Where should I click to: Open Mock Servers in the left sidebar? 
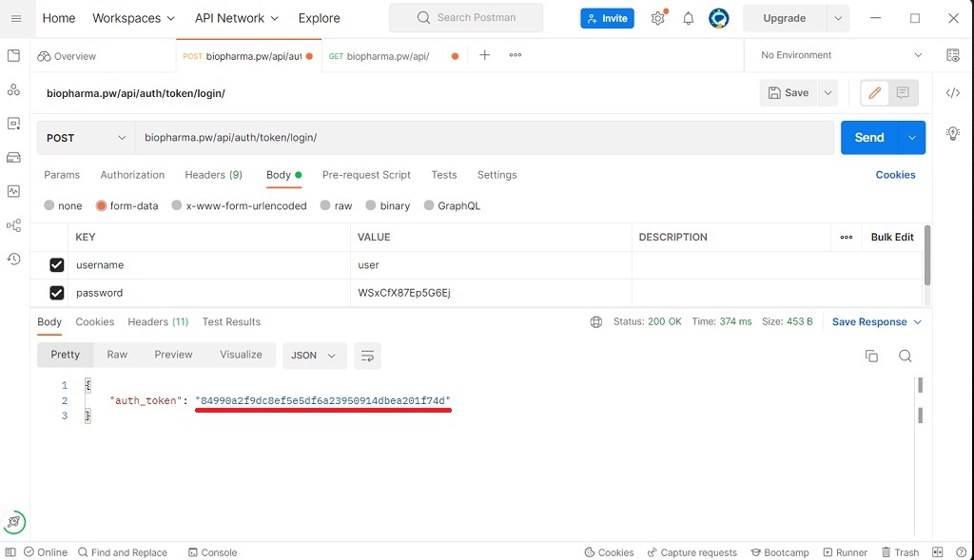[13, 157]
